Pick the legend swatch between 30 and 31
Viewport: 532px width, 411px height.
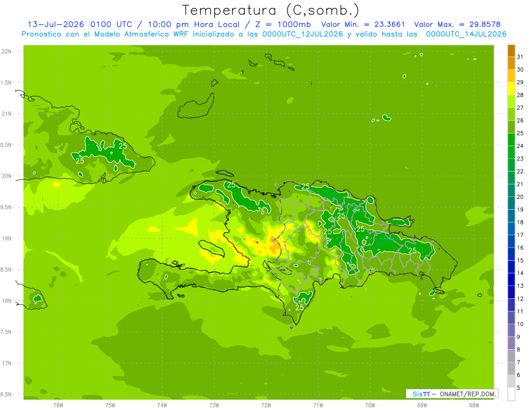pos(511,63)
